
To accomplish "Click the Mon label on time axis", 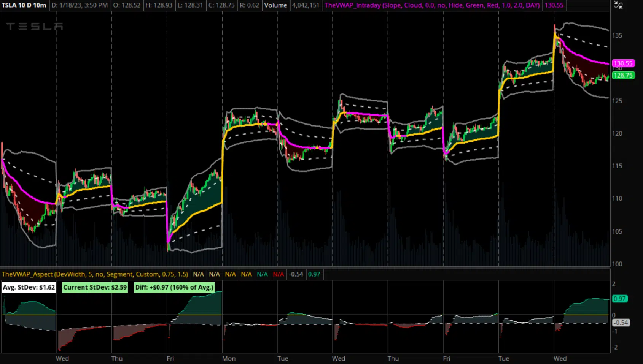I will [x=229, y=358].
